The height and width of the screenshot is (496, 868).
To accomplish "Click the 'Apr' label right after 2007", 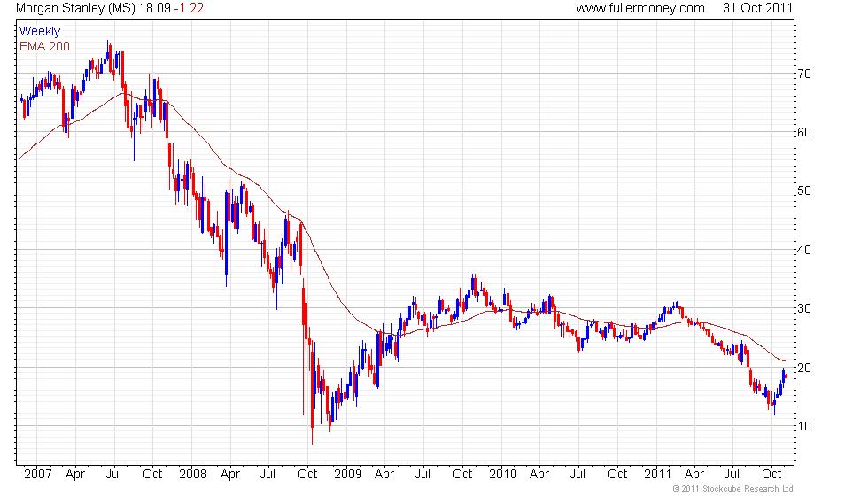I will tap(75, 475).
